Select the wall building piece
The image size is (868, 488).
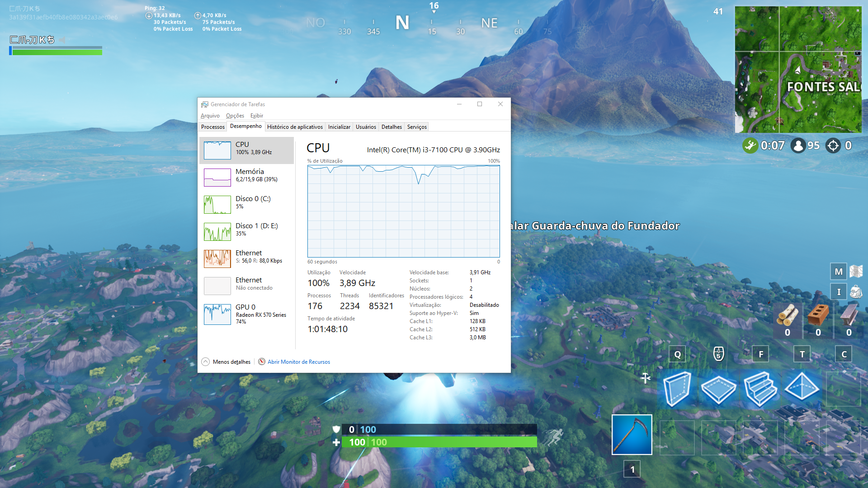677,388
